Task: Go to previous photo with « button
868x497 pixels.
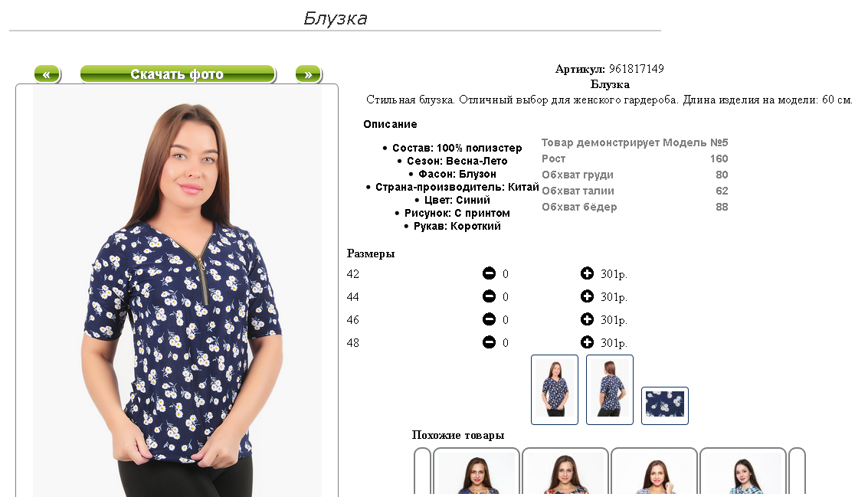Action: [47, 74]
